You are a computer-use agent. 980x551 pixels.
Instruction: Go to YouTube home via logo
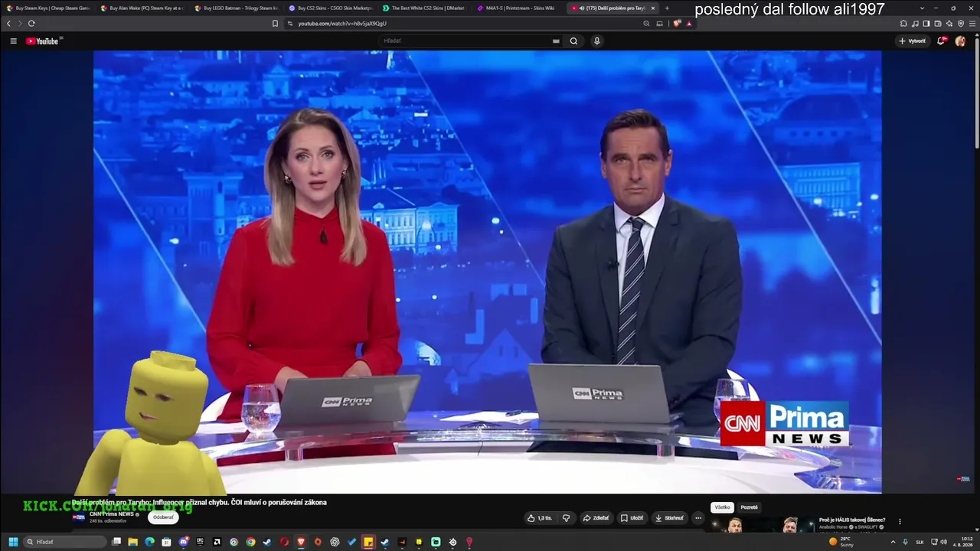(42, 41)
